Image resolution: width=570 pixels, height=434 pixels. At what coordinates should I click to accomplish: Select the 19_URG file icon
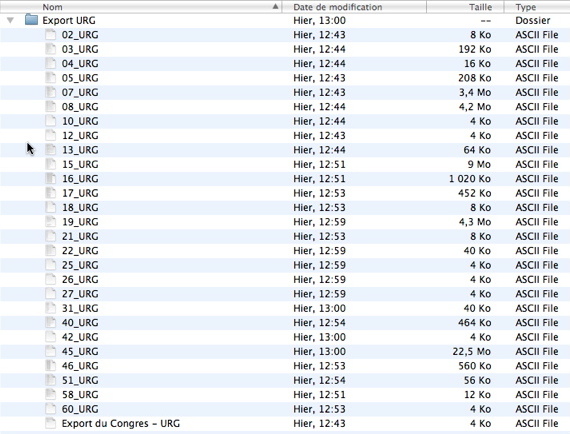[51, 222]
